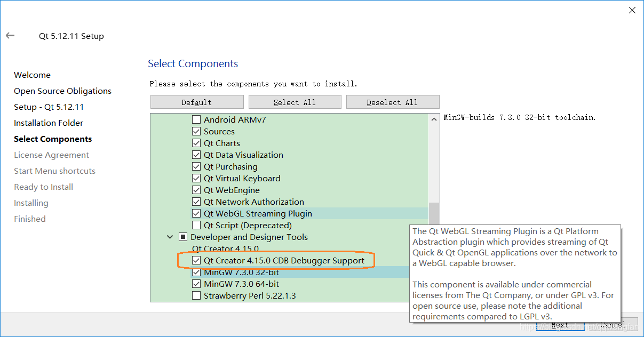Click the back arrow at top left
The height and width of the screenshot is (337, 644).
click(x=10, y=35)
